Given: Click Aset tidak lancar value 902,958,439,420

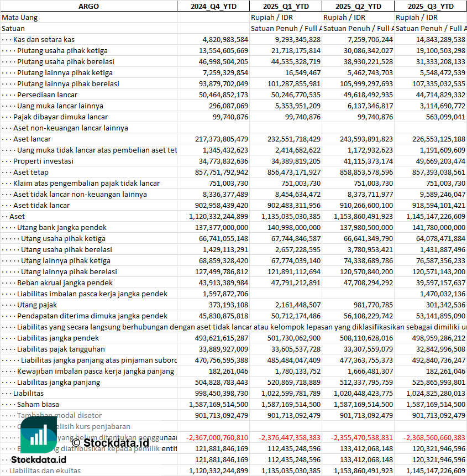Looking at the screenshot, I should (x=222, y=206).
